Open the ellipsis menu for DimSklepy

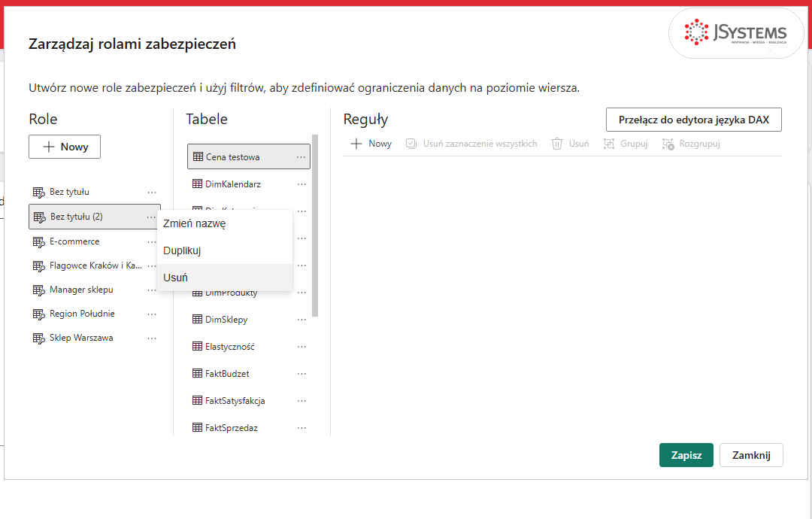(x=302, y=320)
